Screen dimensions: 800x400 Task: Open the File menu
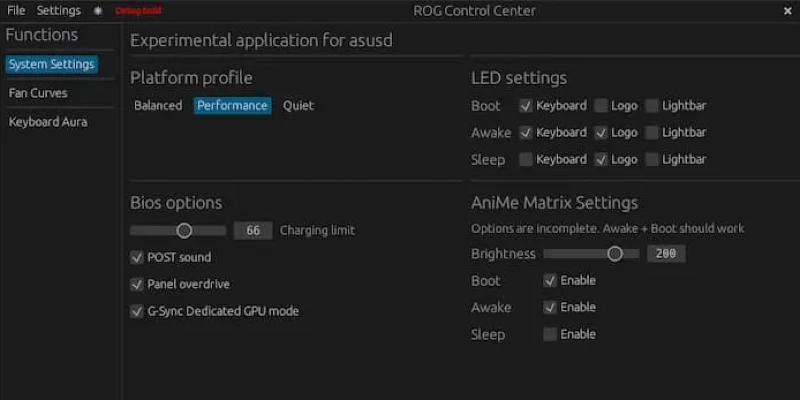tap(16, 11)
